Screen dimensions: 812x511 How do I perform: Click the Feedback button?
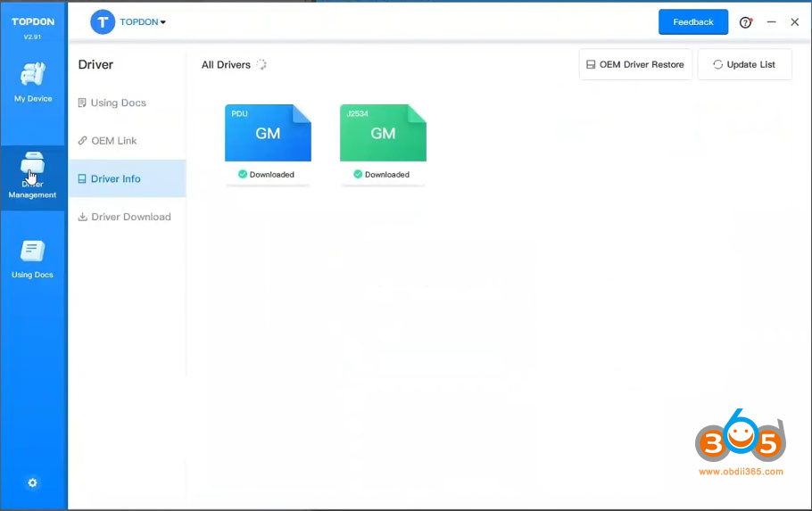click(x=693, y=22)
